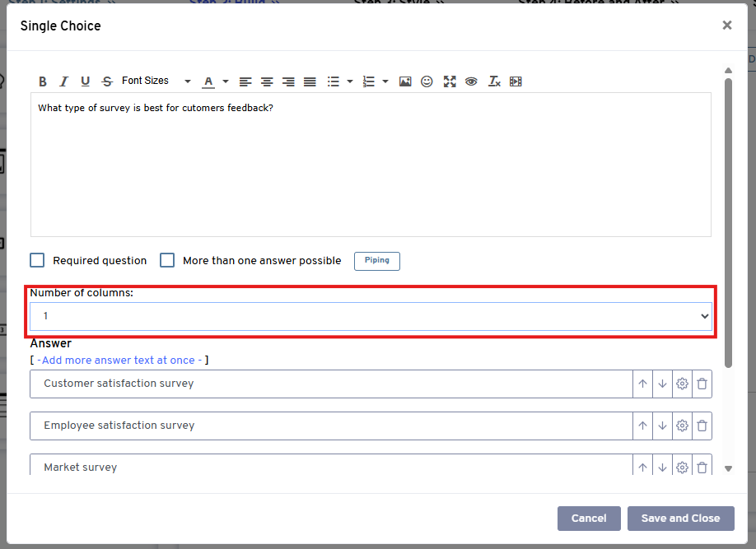Check More than one answer possible
Screen dimensions: 756x549
pyautogui.click(x=167, y=260)
